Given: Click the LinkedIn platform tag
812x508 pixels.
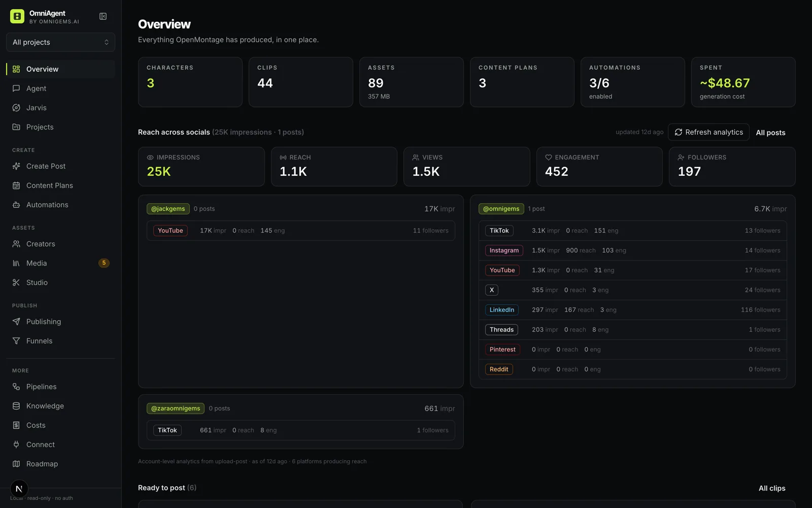Looking at the screenshot, I should (502, 310).
